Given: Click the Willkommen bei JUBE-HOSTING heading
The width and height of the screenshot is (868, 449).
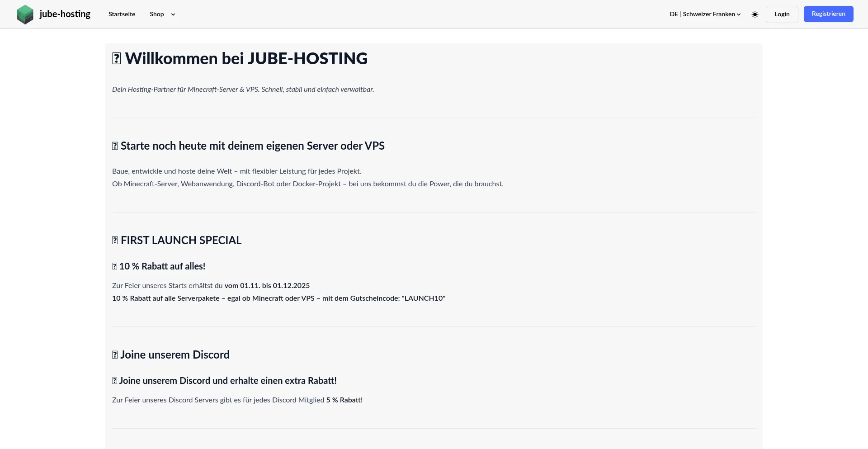Looking at the screenshot, I should (246, 59).
